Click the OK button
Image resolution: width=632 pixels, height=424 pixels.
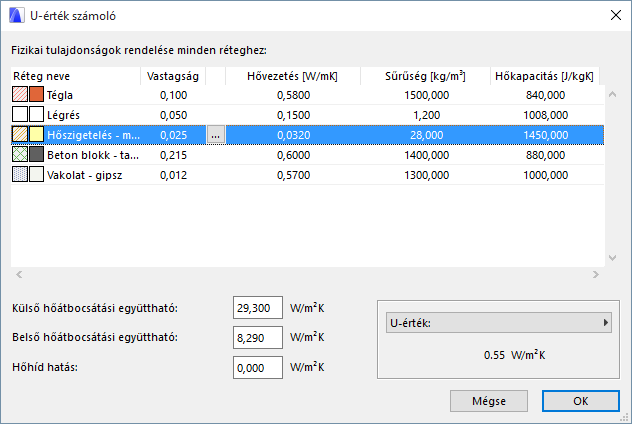580,401
